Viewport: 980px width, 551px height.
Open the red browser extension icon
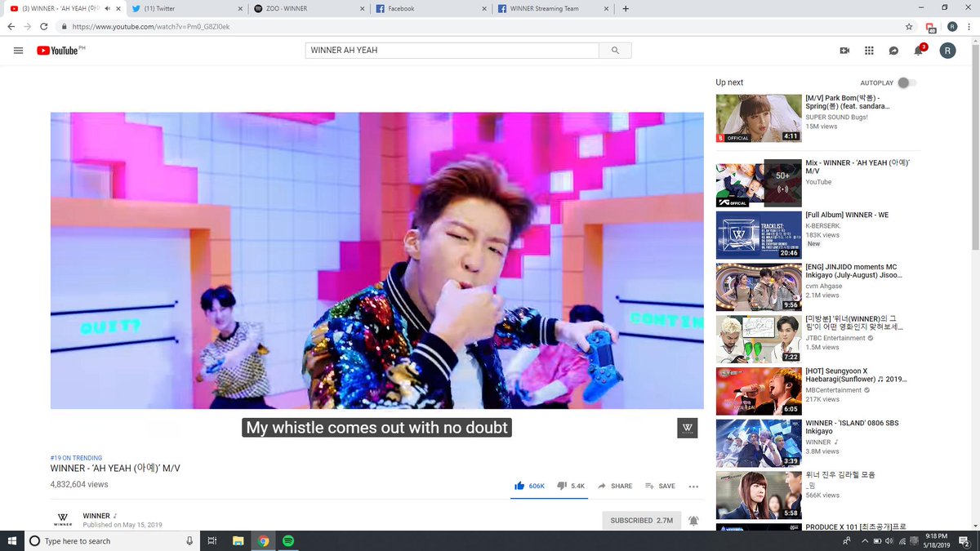(x=931, y=27)
